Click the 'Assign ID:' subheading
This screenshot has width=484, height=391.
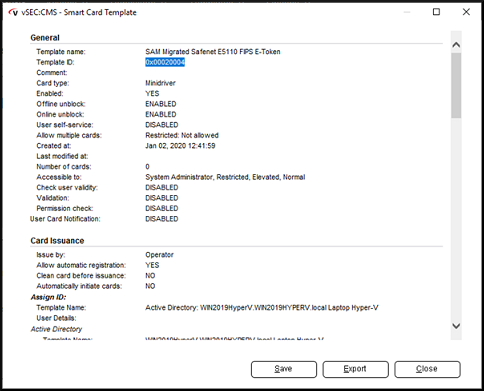tap(49, 297)
